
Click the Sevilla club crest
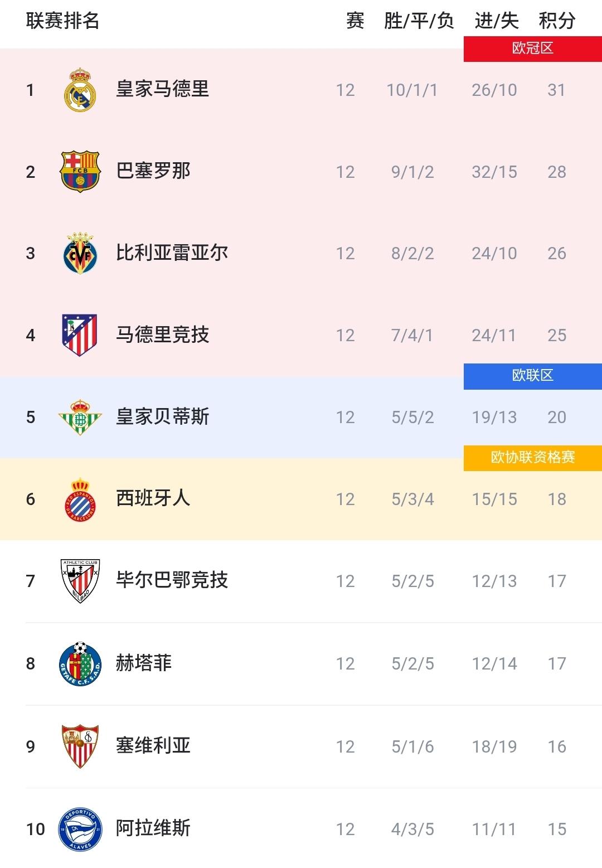coord(80,746)
